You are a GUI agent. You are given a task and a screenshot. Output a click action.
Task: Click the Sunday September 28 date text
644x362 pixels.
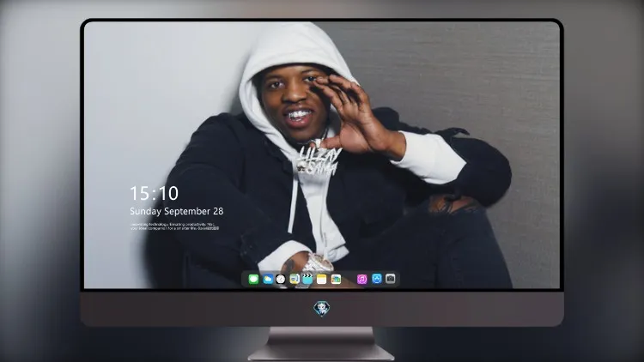click(x=177, y=211)
